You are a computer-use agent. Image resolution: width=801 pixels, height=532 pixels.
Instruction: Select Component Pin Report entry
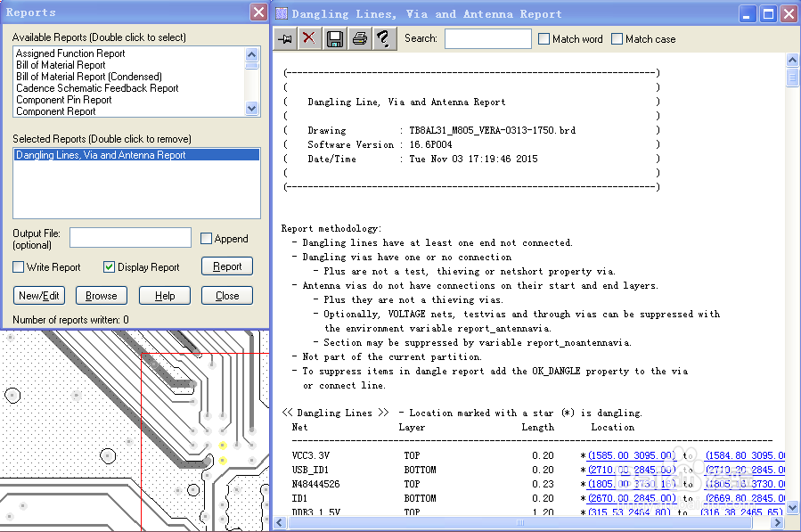(x=63, y=100)
